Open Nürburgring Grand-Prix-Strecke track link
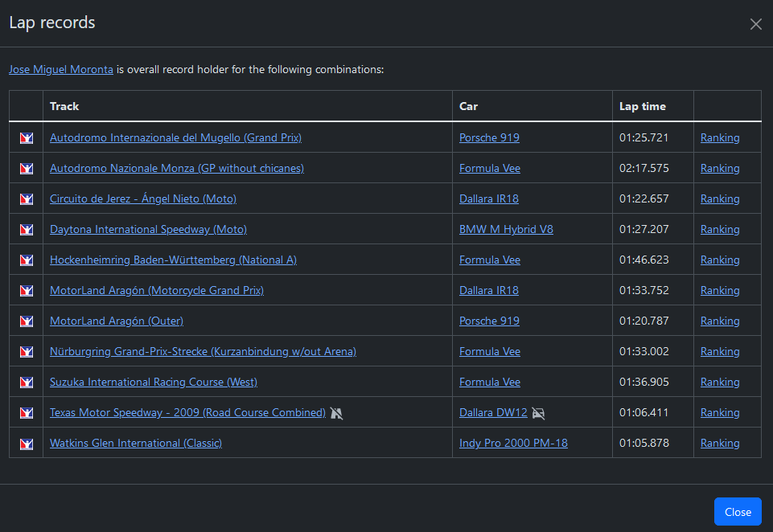 click(x=203, y=352)
